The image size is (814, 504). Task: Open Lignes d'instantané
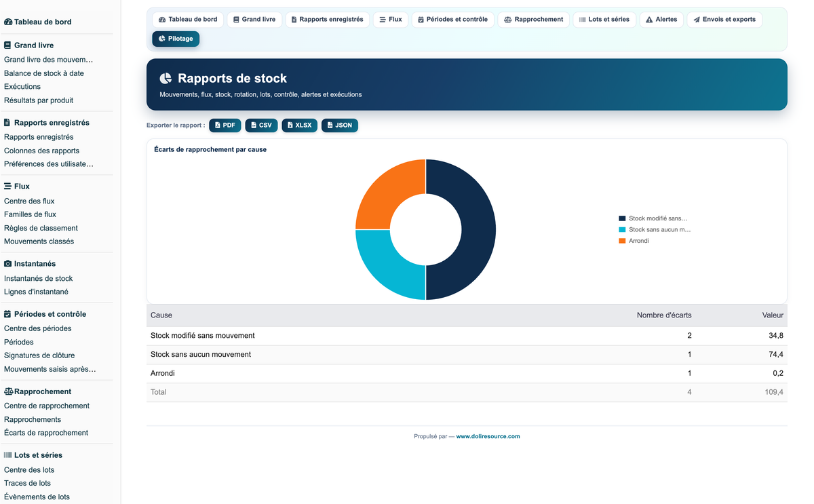[36, 292]
